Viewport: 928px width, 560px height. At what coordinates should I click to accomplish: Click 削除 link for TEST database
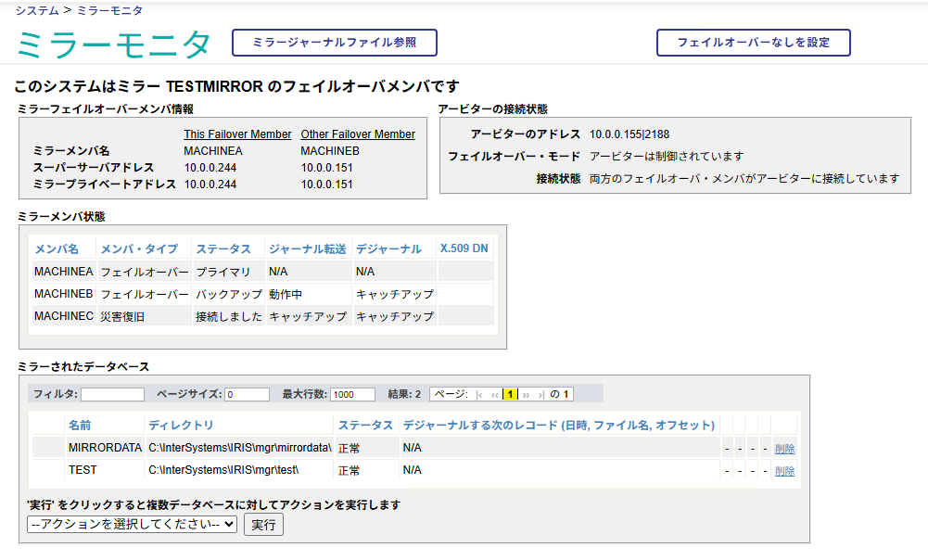[x=784, y=470]
